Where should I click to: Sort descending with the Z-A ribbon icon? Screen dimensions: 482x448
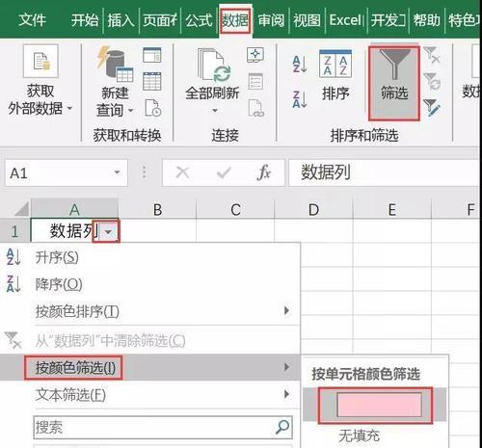click(x=300, y=99)
